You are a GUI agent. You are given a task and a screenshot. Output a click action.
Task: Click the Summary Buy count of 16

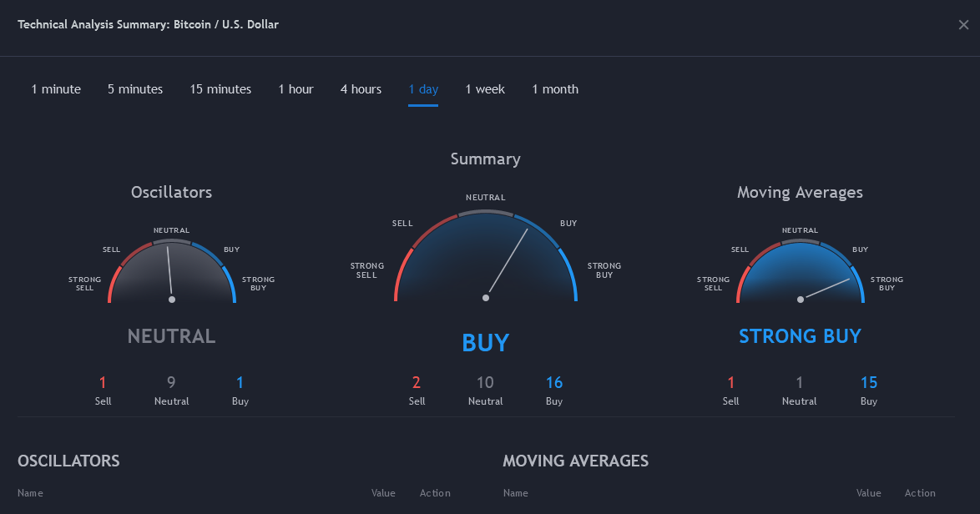click(554, 383)
